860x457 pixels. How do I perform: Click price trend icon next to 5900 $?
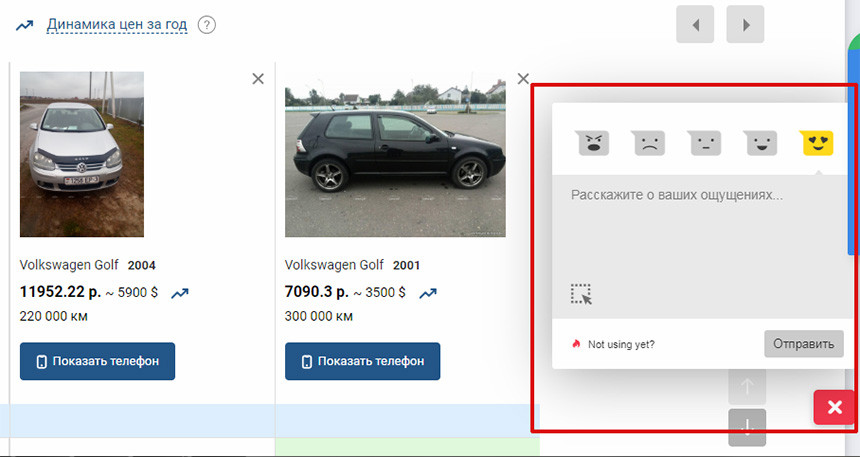pyautogui.click(x=179, y=294)
